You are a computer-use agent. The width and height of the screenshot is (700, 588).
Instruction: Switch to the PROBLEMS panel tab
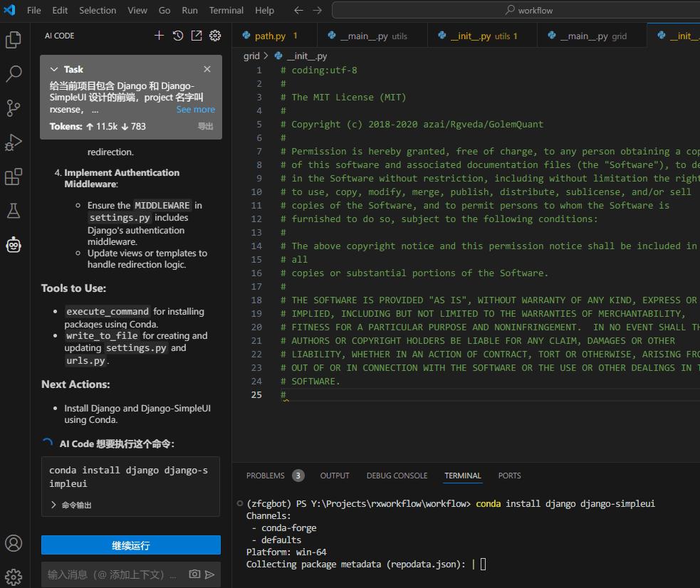click(x=265, y=476)
